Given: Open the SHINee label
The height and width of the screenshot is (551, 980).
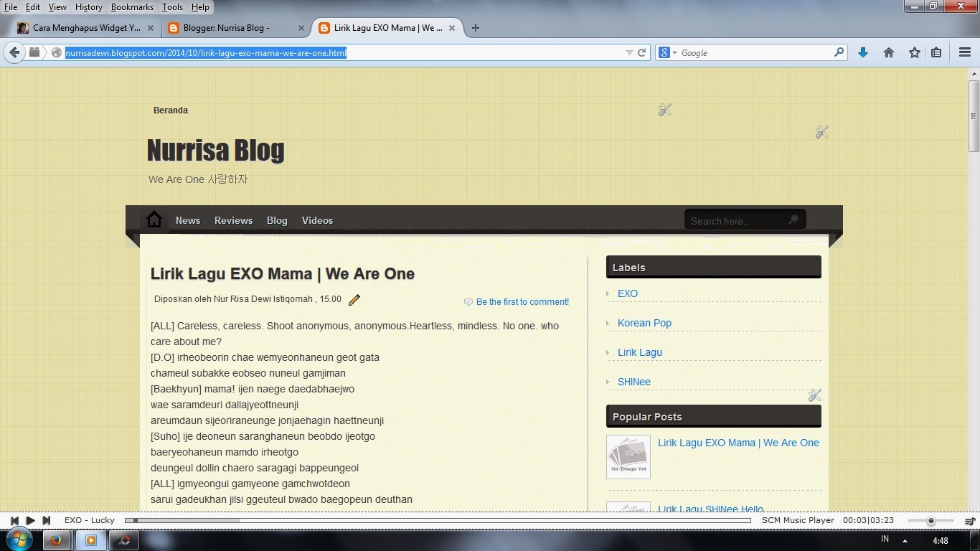Looking at the screenshot, I should click(634, 382).
